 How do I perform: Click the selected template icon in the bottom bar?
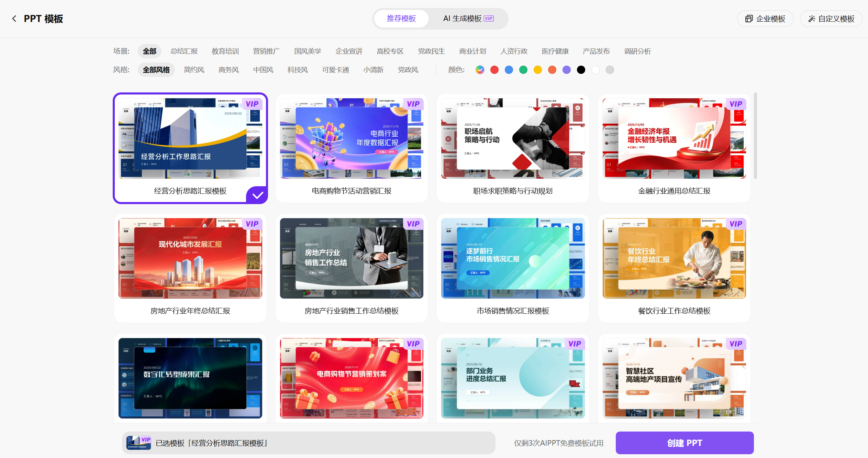(x=138, y=443)
